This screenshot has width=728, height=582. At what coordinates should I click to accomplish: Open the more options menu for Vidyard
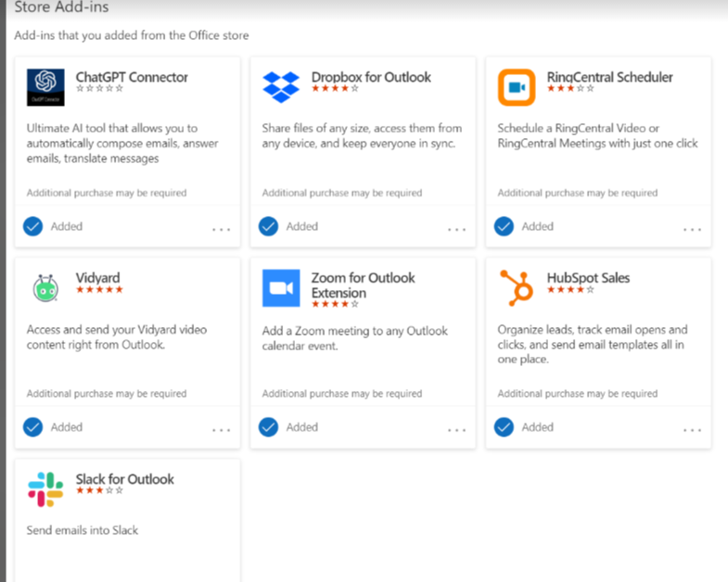222,430
